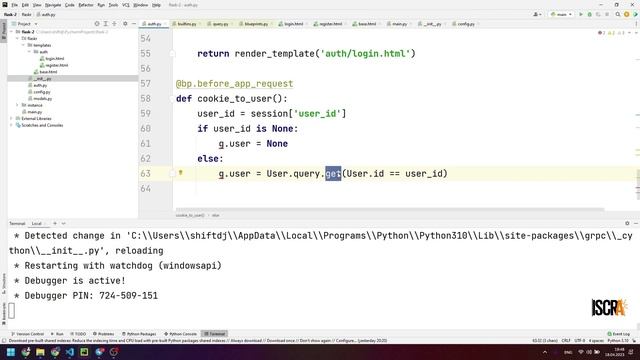Add a new terminal session with plus

(x=55, y=224)
